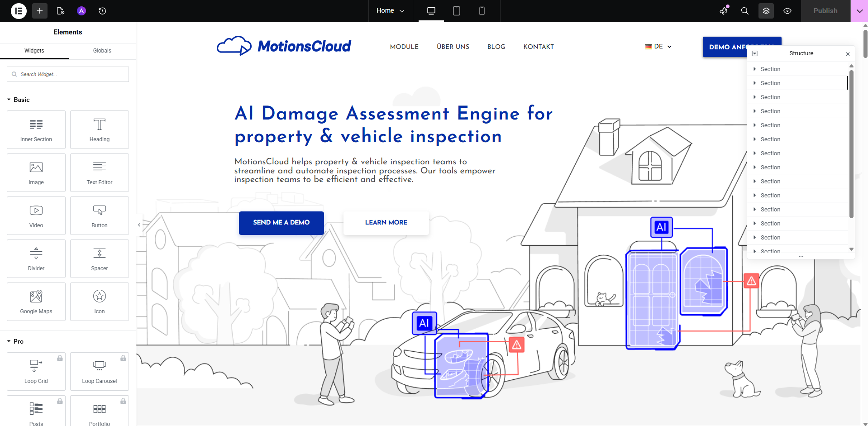Select the Google Maps widget
The image size is (868, 426).
(36, 302)
